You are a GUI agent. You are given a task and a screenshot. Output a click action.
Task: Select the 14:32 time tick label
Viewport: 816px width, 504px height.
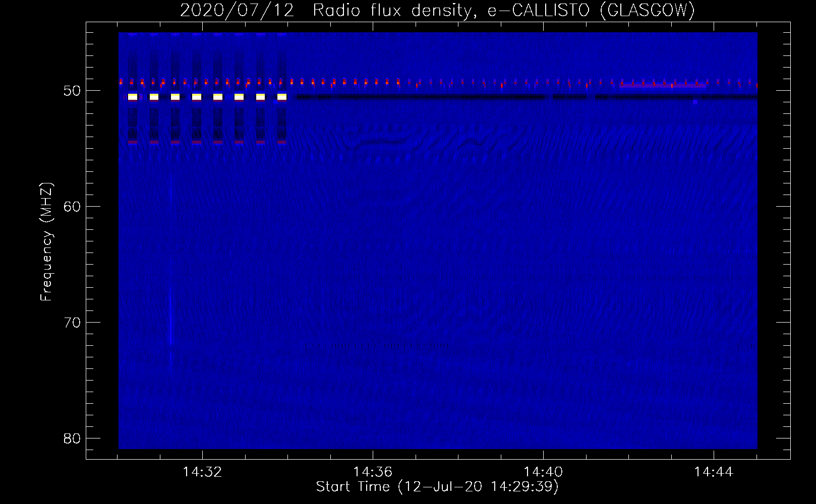click(202, 472)
